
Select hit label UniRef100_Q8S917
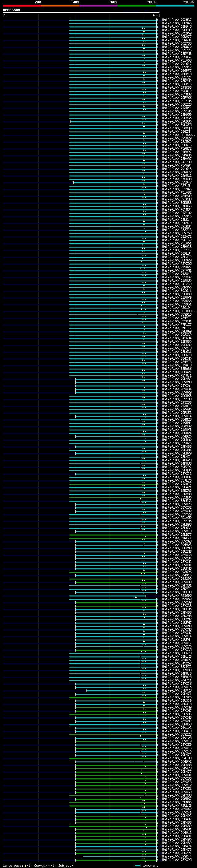click(177, 67)
